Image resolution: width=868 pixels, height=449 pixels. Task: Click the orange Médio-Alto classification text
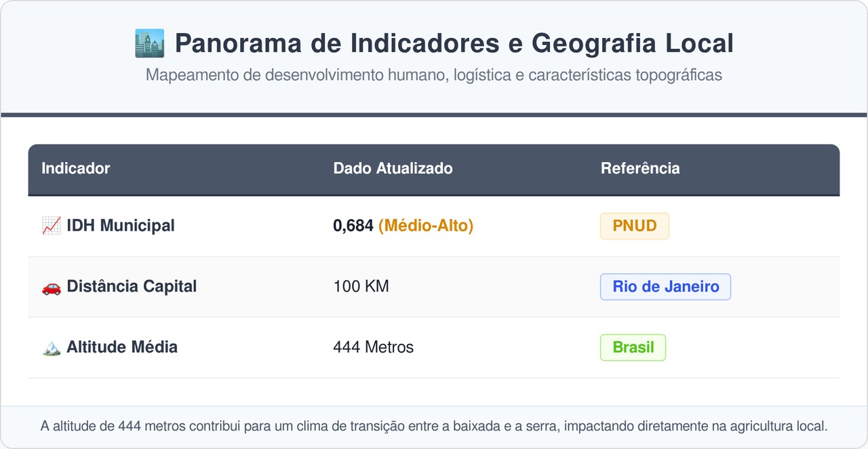(x=426, y=226)
